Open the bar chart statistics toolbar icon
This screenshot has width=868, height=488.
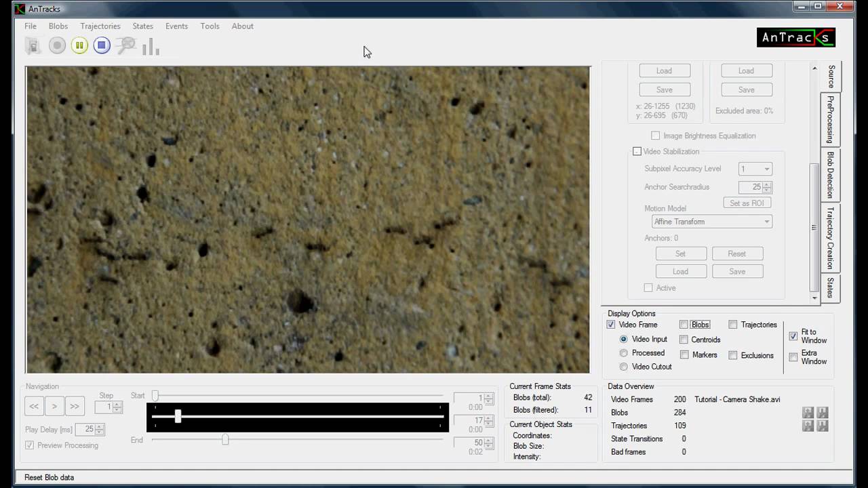151,46
